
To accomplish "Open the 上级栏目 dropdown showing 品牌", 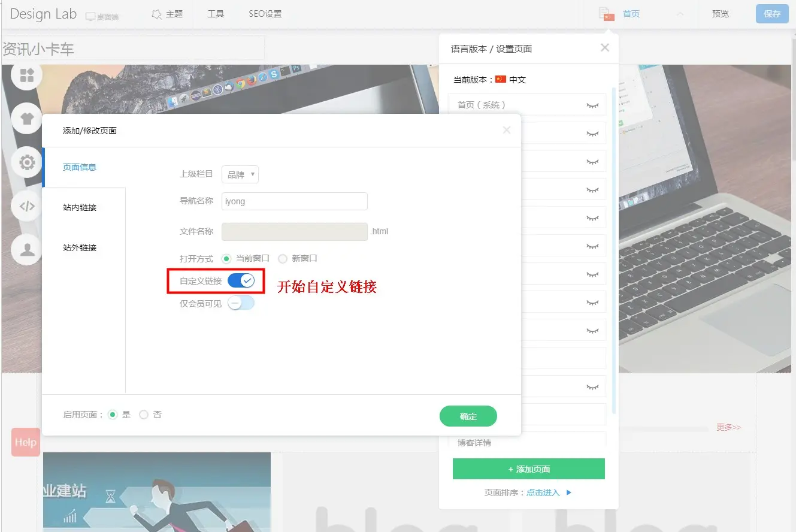I will pos(240,175).
